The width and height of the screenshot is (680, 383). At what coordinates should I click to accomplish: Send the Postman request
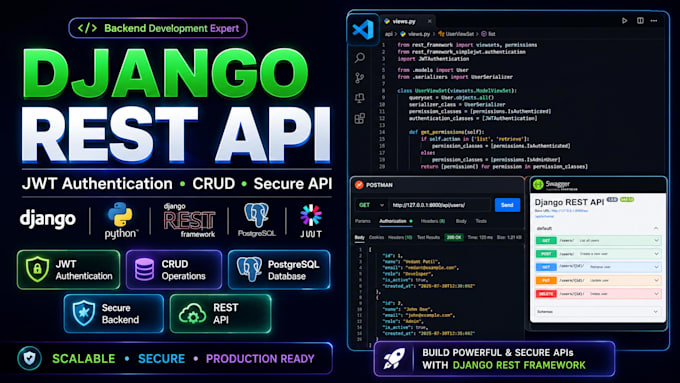(507, 205)
